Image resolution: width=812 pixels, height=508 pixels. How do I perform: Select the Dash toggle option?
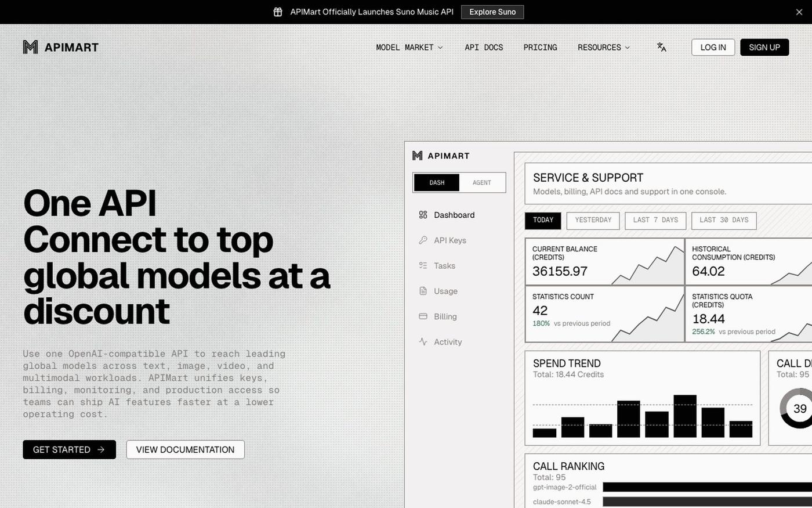click(437, 182)
